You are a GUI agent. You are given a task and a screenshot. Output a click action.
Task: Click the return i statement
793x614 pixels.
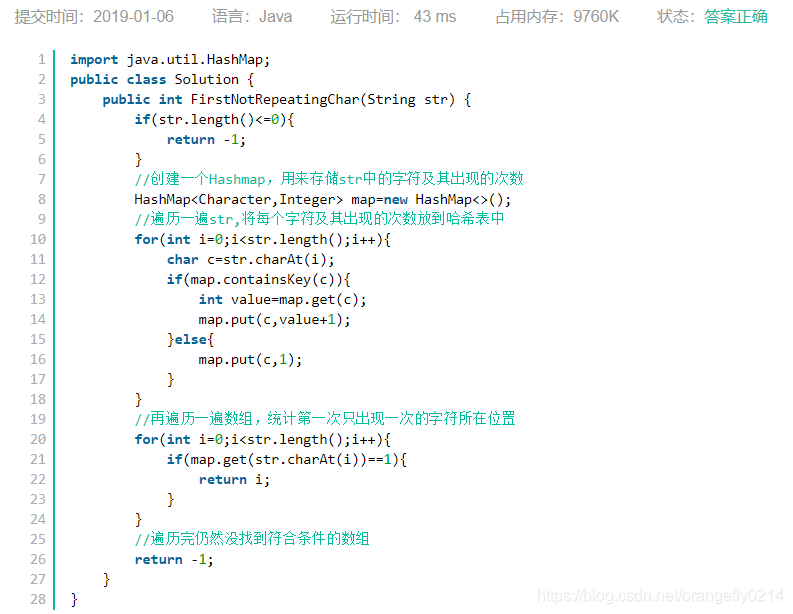(235, 479)
